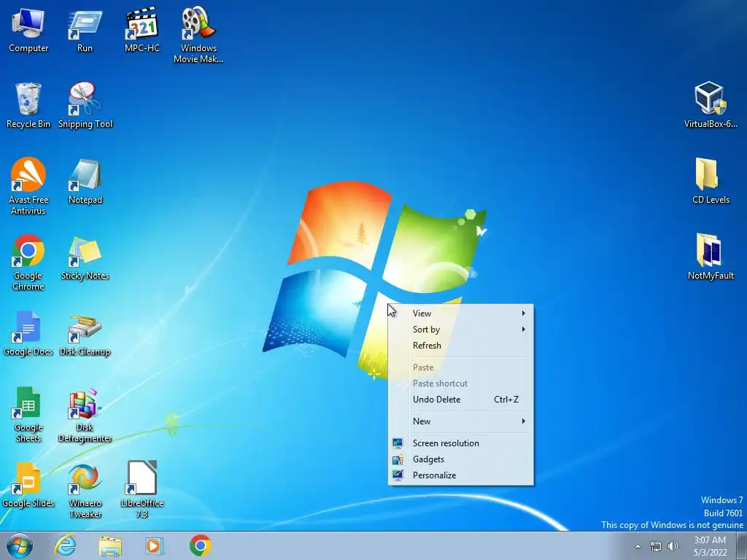The width and height of the screenshot is (747, 560).
Task: Open the taskbar clock showing 3:07 AM
Action: [710, 546]
